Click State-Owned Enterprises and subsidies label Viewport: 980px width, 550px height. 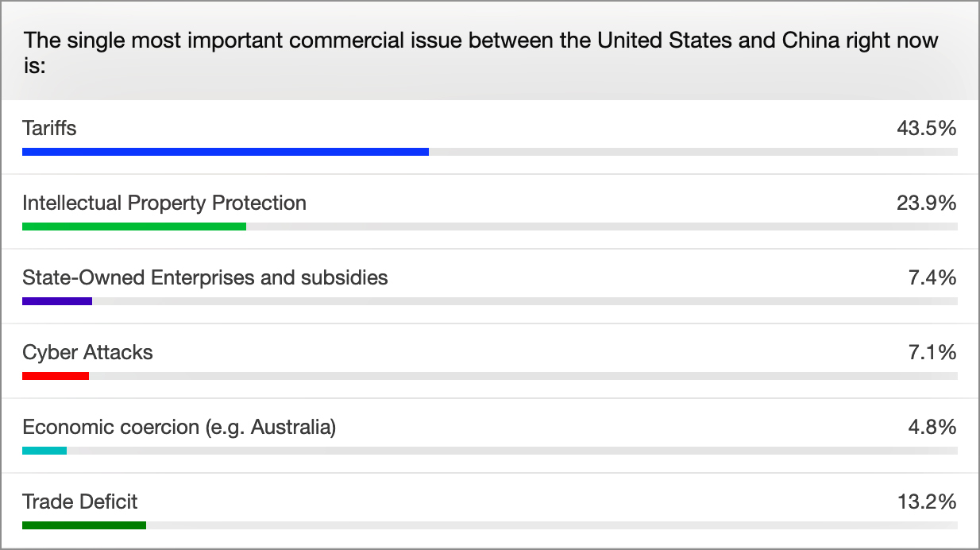click(x=205, y=277)
